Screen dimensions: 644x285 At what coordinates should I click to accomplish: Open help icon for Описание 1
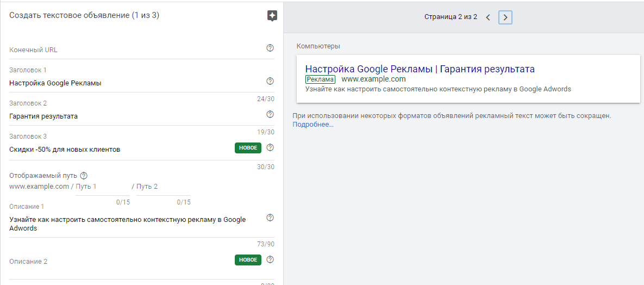click(270, 218)
